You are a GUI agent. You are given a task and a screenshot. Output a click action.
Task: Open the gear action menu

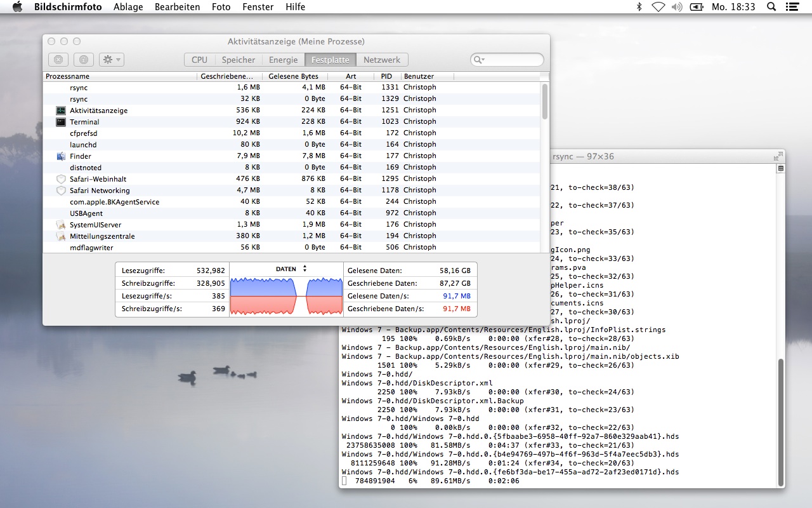112,60
